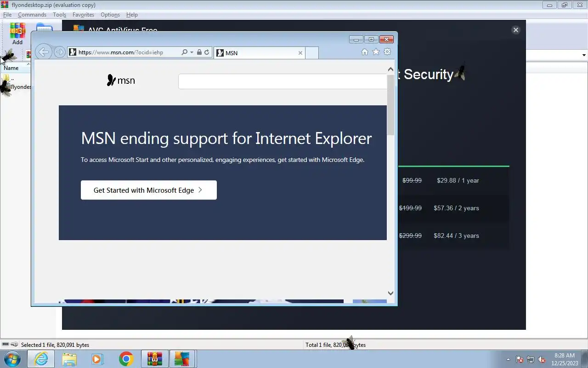Click Get Started with Microsoft Edge
Screen dimensions: 588x368
[x=149, y=190]
